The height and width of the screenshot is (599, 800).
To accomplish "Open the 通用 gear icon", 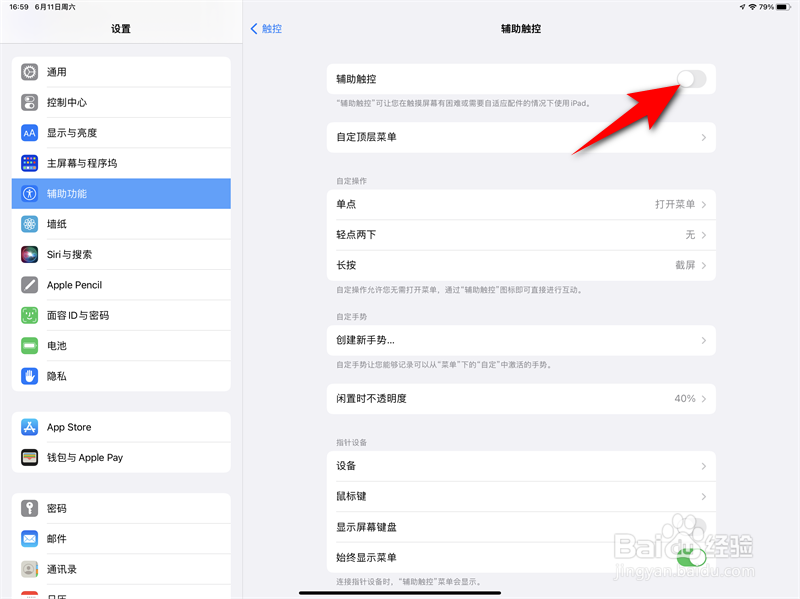I will 30,72.
